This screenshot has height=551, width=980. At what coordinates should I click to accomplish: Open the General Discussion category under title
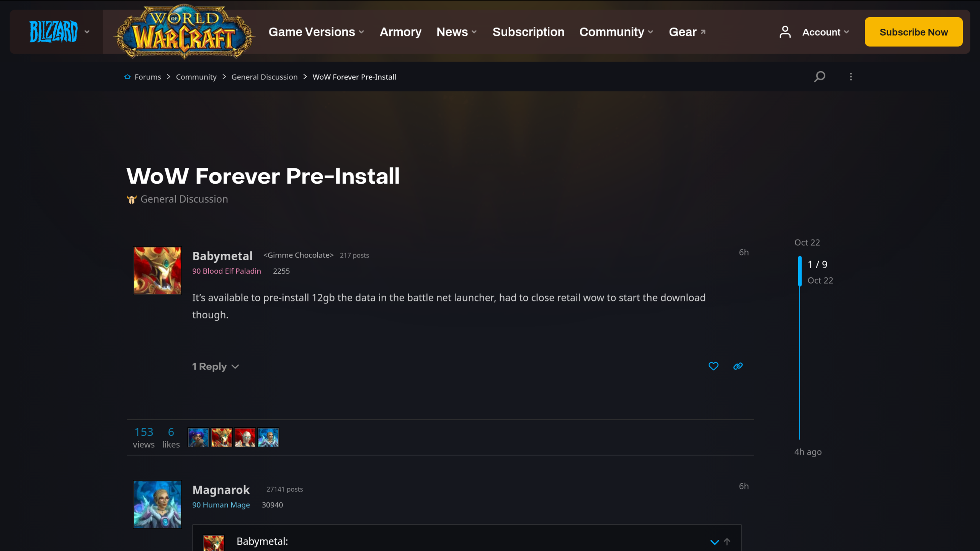coord(184,199)
